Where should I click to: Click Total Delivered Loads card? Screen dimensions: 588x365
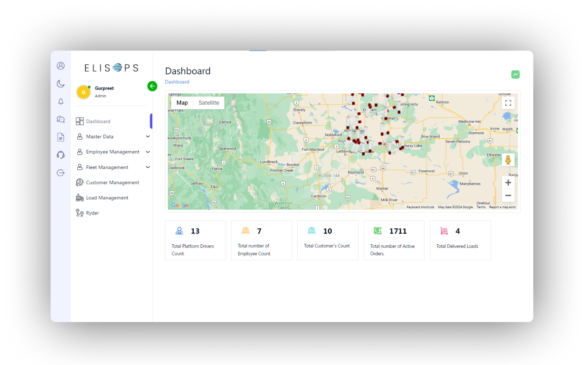click(460, 240)
